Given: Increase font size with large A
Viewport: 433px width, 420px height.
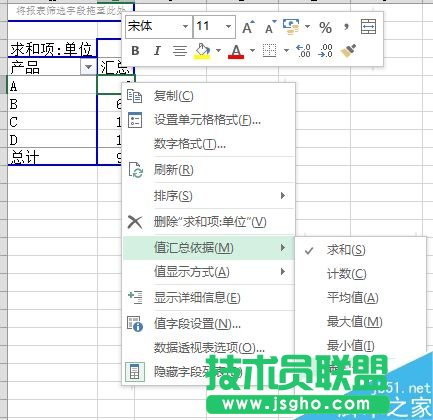Looking at the screenshot, I should 248,27.
